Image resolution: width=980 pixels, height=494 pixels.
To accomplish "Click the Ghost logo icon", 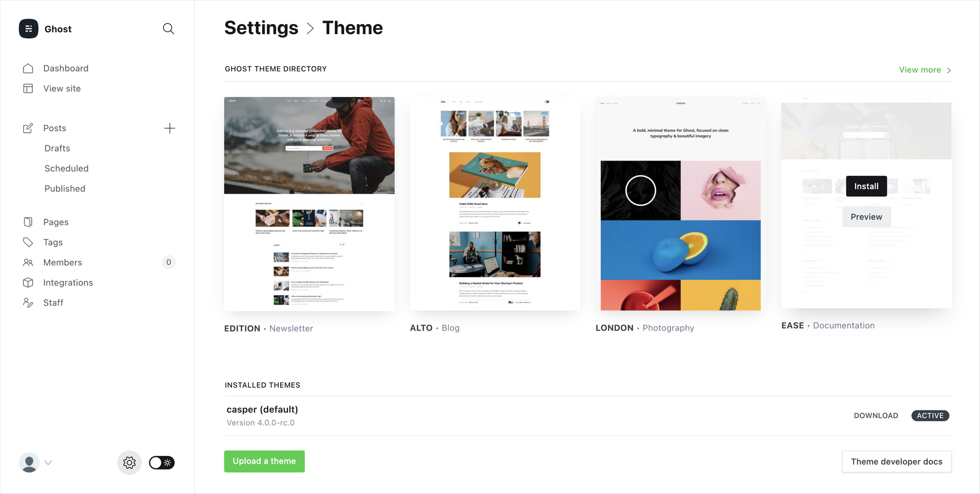I will click(28, 29).
